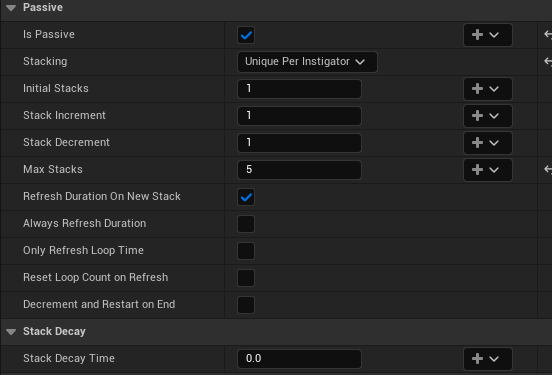Uncheck the Is Passive checkbox
The image size is (552, 375).
(x=246, y=35)
